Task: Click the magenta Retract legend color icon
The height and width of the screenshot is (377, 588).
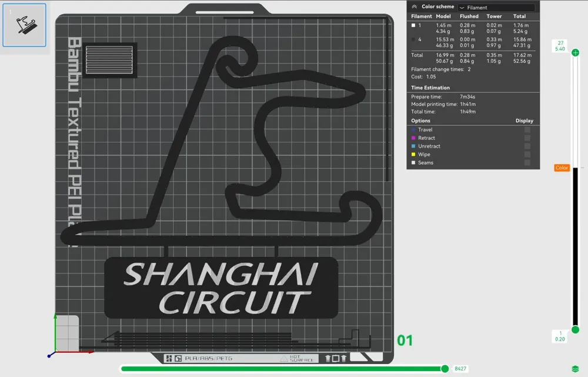Action: pyautogui.click(x=412, y=138)
